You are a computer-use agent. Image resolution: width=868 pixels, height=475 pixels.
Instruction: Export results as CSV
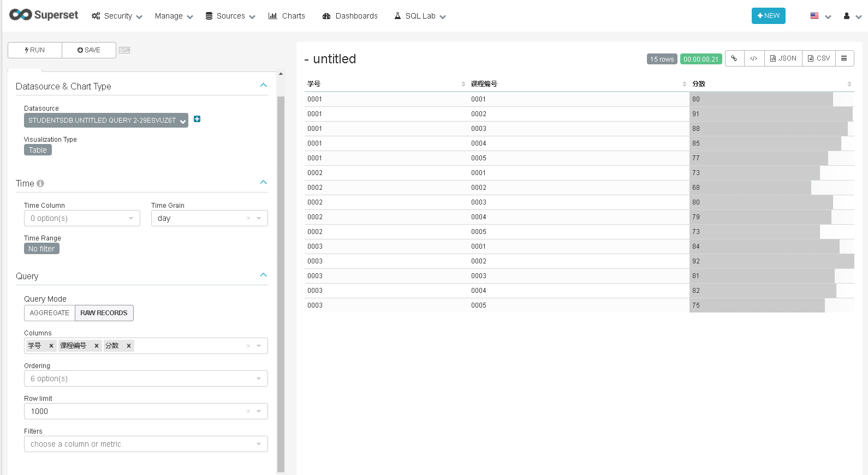[819, 58]
